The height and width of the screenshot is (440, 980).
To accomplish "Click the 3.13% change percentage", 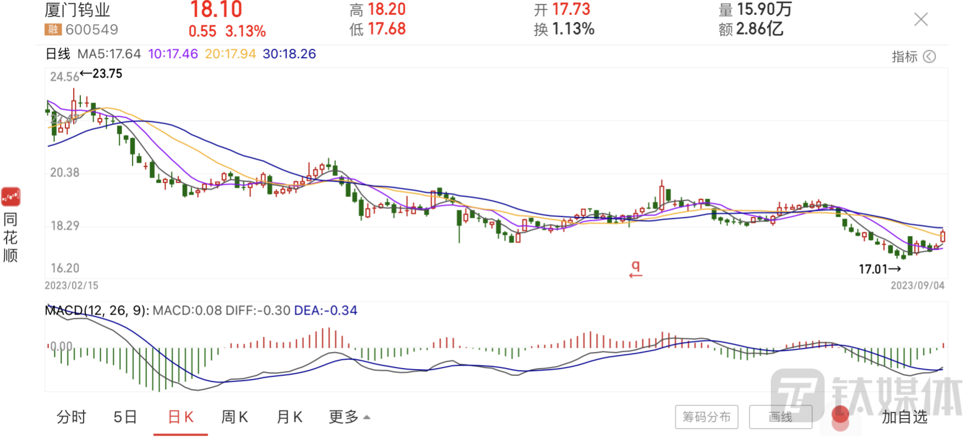I will (246, 31).
